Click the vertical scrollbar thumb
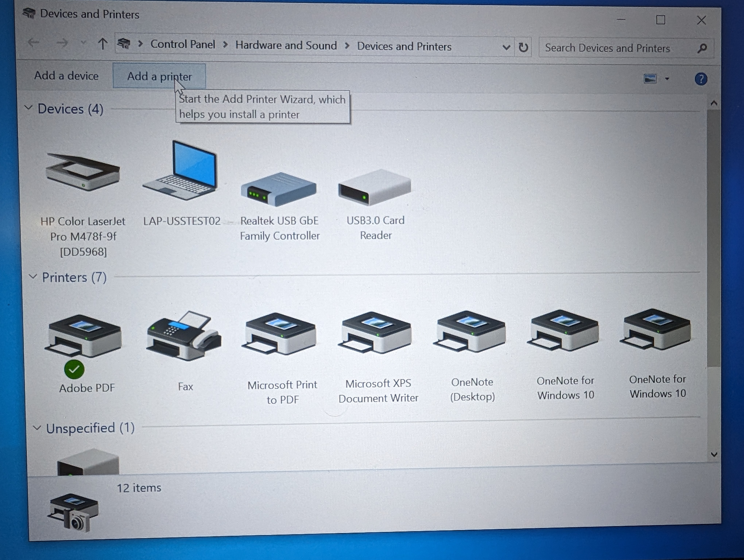 tap(713, 238)
